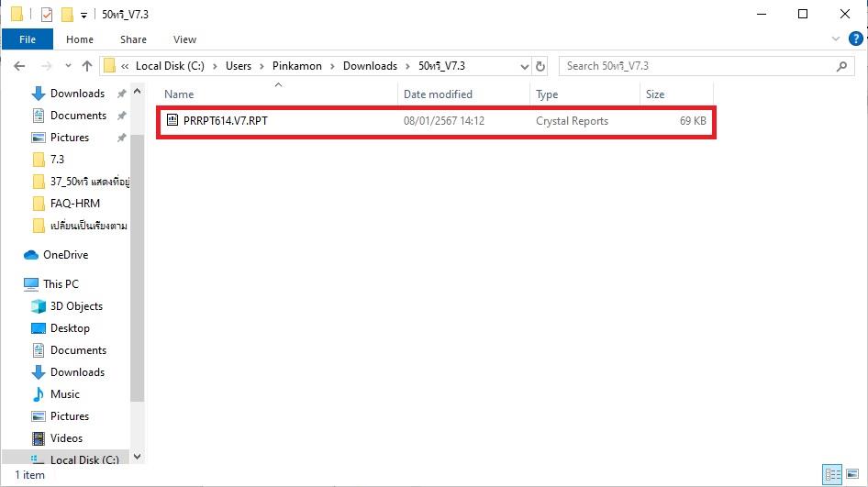Open the 7.3 folder in sidebar

pos(57,160)
